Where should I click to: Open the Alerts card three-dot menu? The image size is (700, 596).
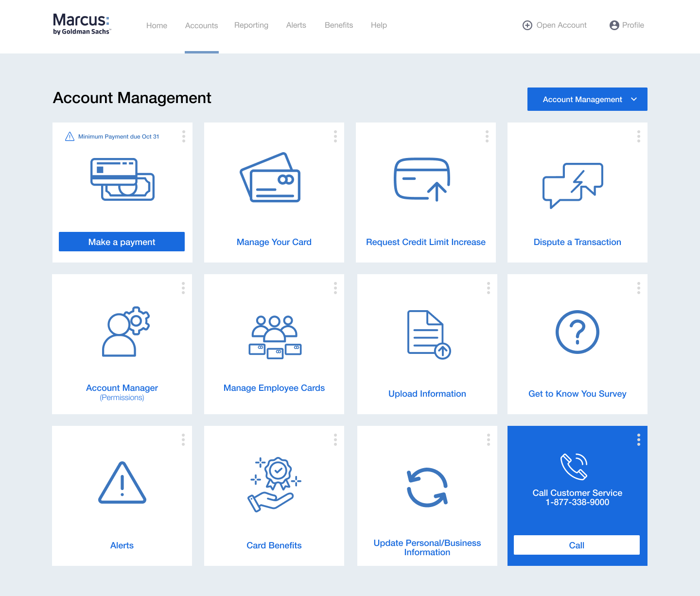(183, 440)
